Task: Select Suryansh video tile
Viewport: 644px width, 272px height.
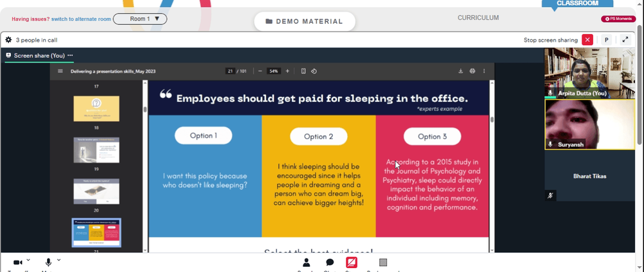Action: 589,124
